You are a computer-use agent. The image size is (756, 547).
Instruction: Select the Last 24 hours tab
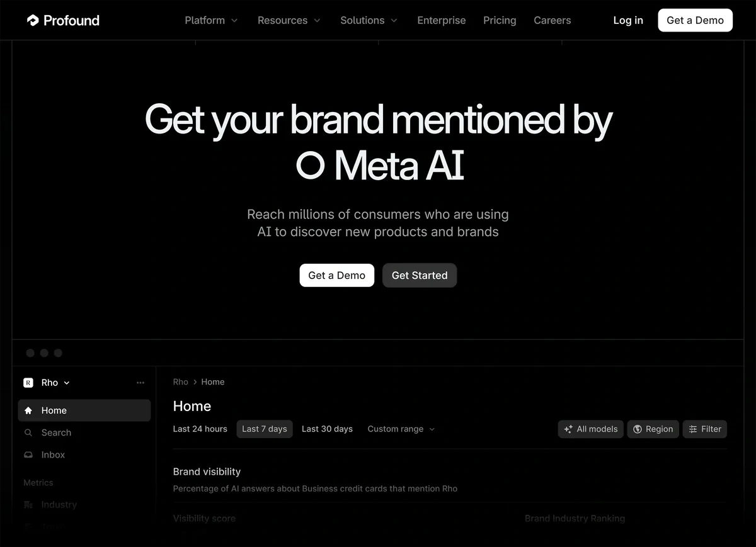200,429
